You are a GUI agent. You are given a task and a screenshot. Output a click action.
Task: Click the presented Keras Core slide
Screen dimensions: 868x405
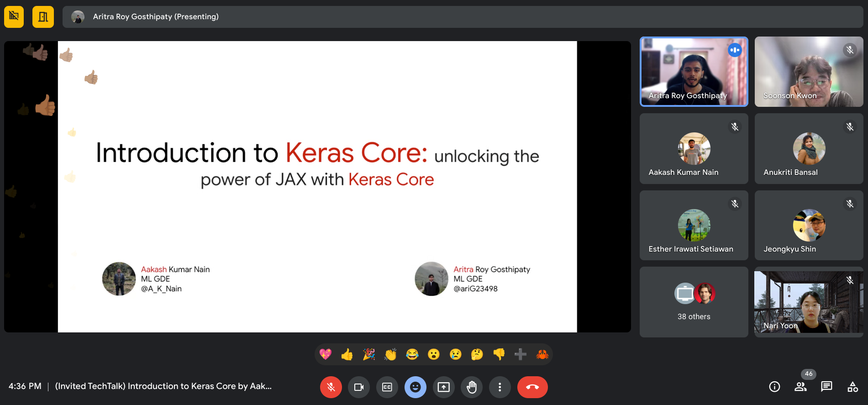pyautogui.click(x=317, y=187)
